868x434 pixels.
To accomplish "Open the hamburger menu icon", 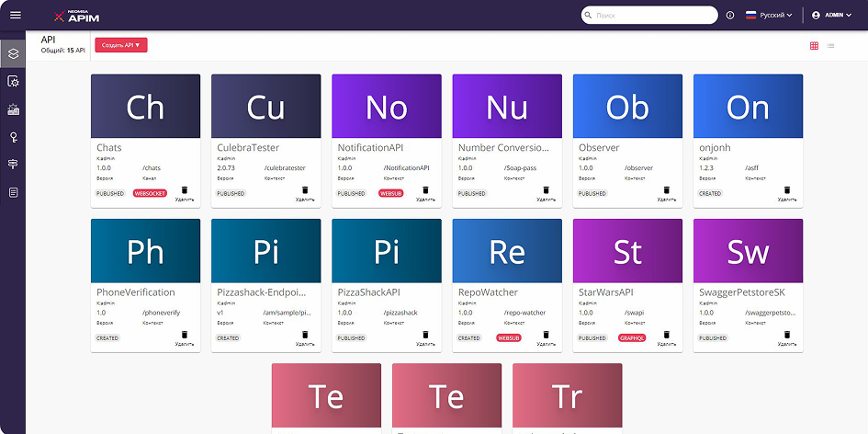I will tap(16, 15).
